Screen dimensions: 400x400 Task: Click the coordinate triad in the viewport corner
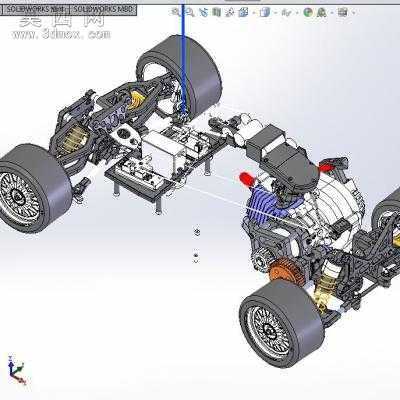[x=16, y=370]
